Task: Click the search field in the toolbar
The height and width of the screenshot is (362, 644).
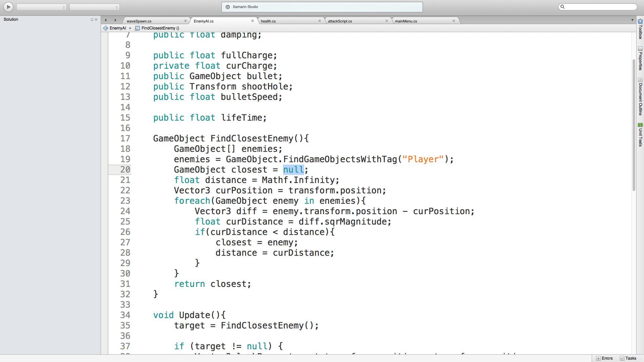Action: click(x=600, y=7)
